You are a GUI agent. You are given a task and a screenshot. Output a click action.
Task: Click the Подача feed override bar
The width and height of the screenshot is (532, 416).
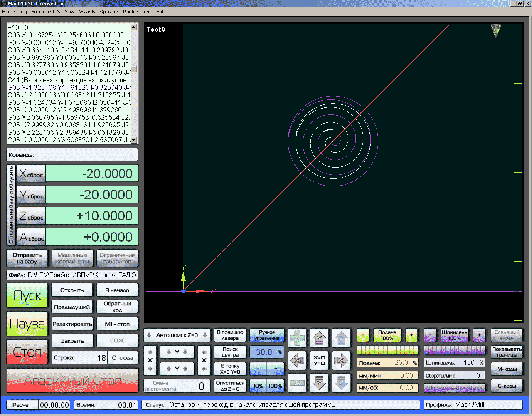coord(387,349)
